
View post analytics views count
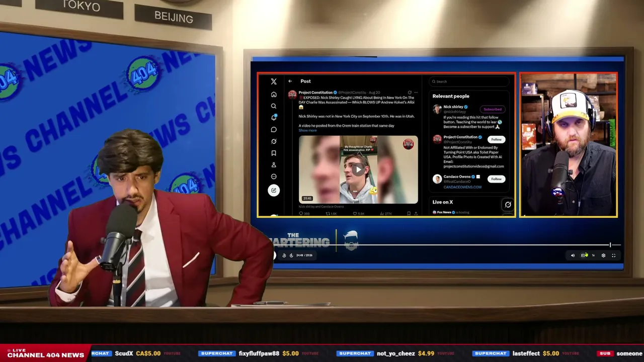coord(386,214)
